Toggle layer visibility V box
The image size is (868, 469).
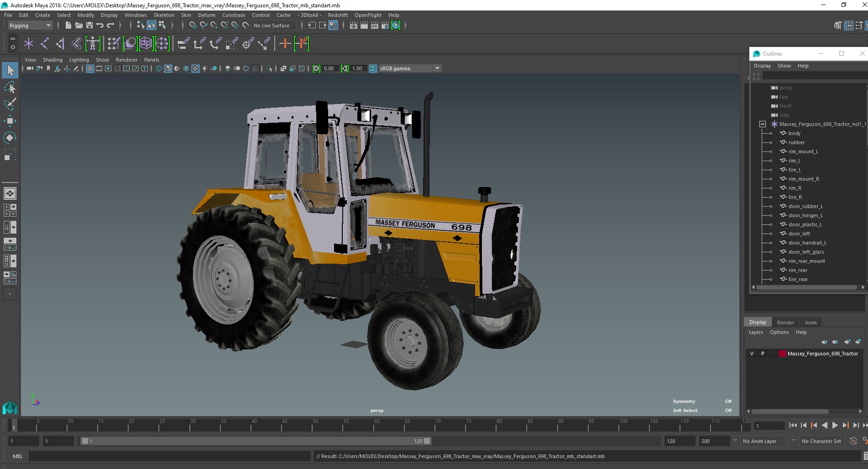point(752,354)
